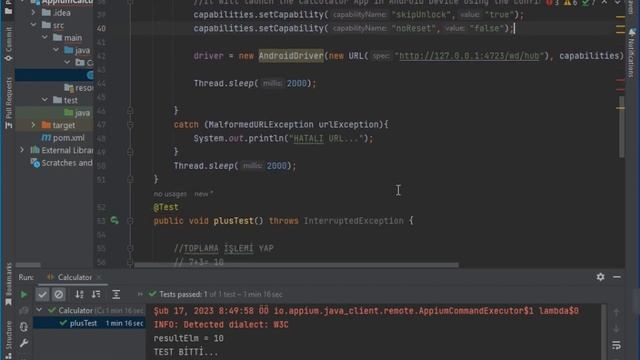Collapse the test folder
The width and height of the screenshot is (640, 360).
click(x=44, y=100)
